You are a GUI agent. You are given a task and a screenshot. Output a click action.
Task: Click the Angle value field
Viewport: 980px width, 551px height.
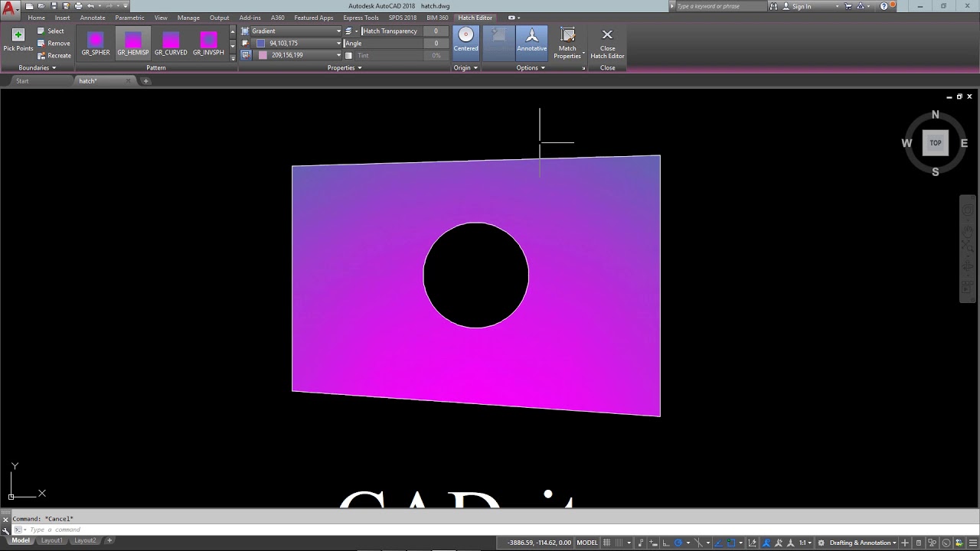click(436, 44)
